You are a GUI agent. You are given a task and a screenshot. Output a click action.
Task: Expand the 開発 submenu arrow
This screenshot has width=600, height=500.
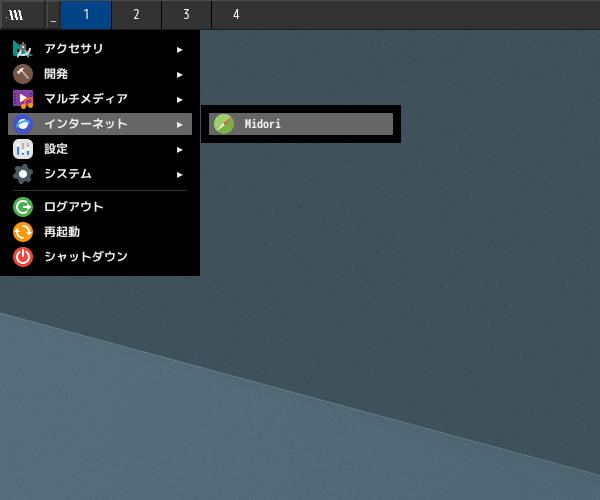tap(179, 75)
